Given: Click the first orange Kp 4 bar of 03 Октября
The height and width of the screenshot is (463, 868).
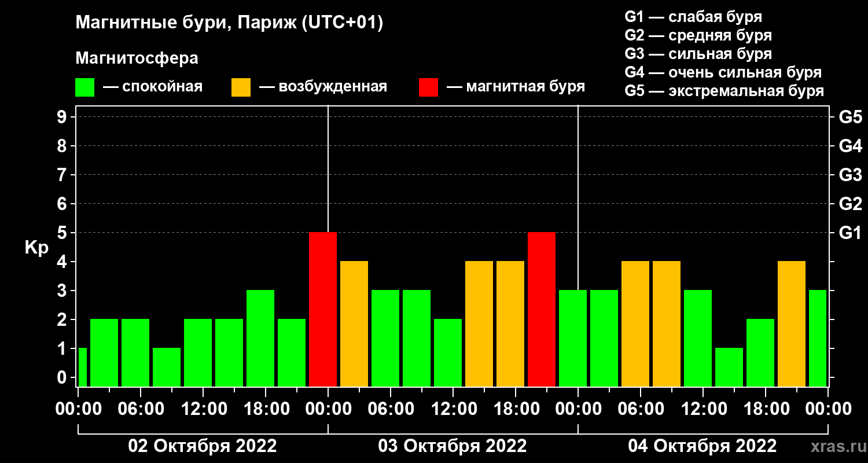Looking at the screenshot, I should (x=354, y=324).
